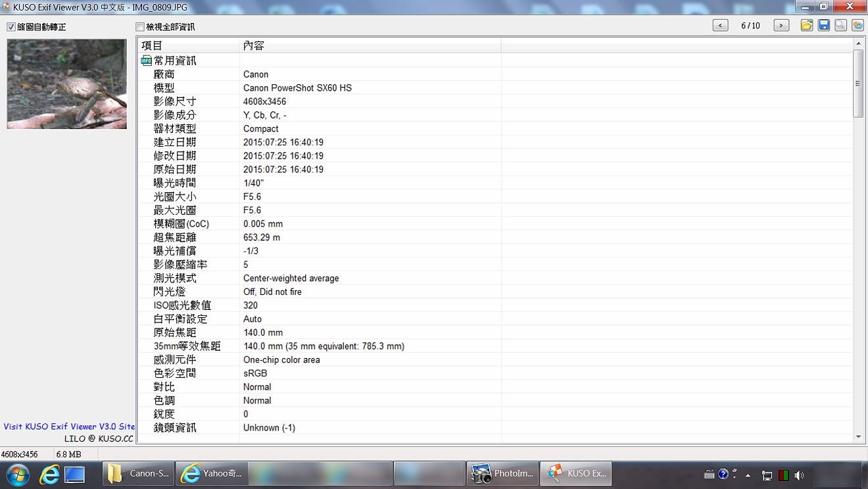
Task: Switch to PhotoIm... taskbar window
Action: pos(503,474)
